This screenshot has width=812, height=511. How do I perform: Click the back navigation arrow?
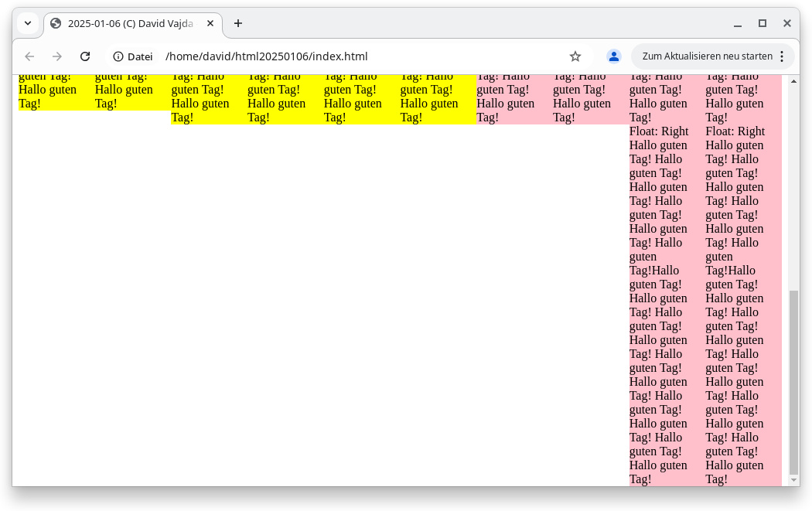[x=29, y=56]
